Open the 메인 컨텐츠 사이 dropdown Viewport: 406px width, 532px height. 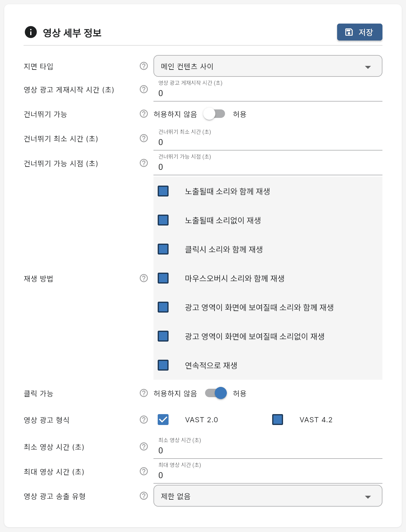click(268, 66)
